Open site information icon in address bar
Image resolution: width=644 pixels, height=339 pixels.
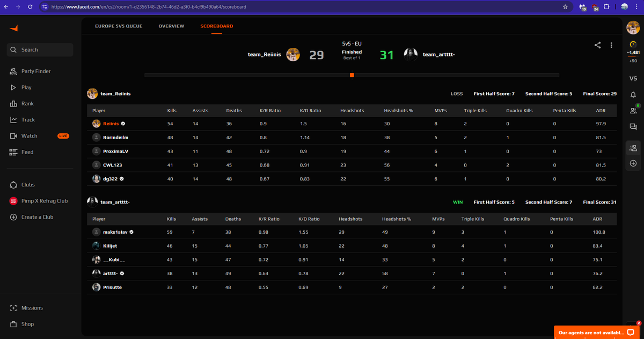coord(45,7)
